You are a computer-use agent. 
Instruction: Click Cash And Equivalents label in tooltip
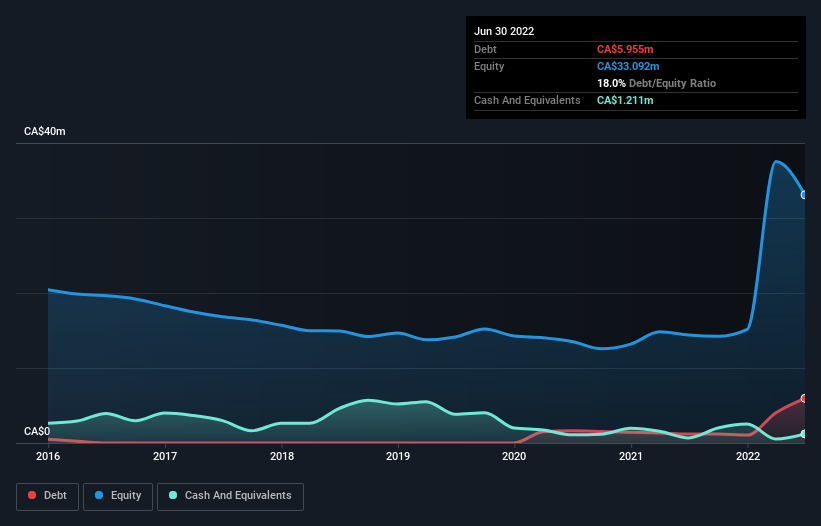coord(527,100)
